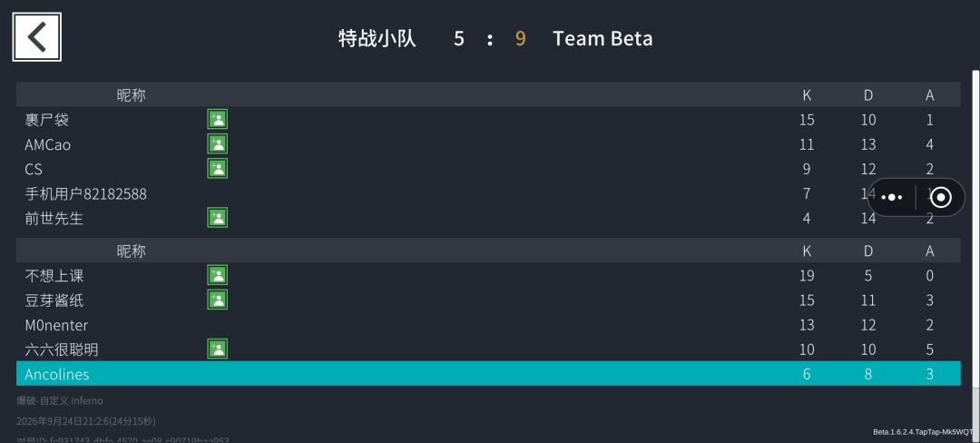The height and width of the screenshot is (443, 980).
Task: Go back using the top-left arrow button
Action: [x=37, y=37]
